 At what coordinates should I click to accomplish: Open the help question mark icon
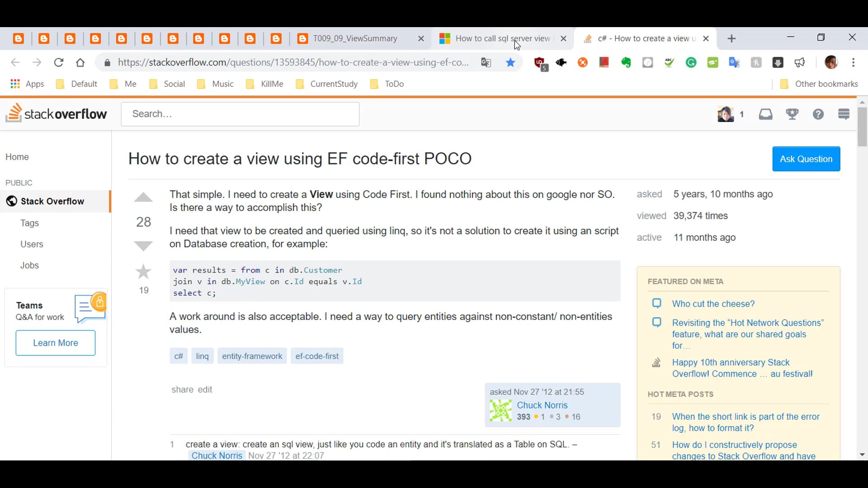click(x=818, y=114)
